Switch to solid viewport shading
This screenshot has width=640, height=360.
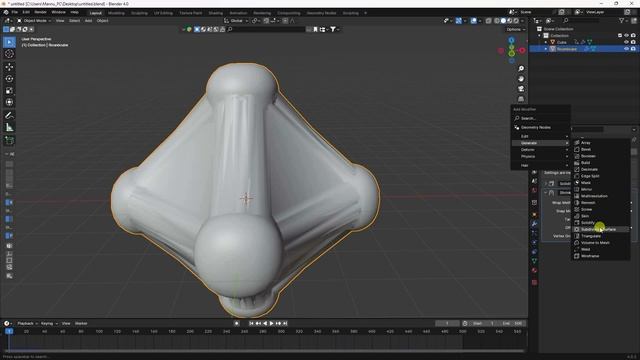point(503,20)
